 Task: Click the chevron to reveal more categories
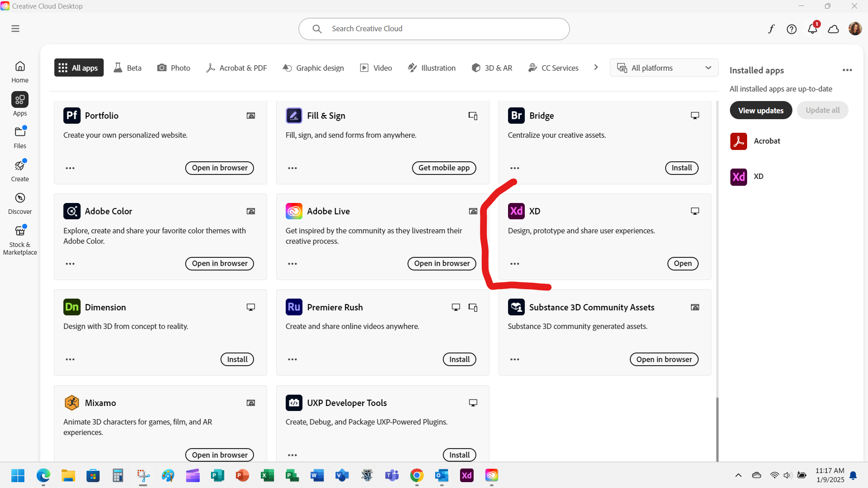[595, 67]
